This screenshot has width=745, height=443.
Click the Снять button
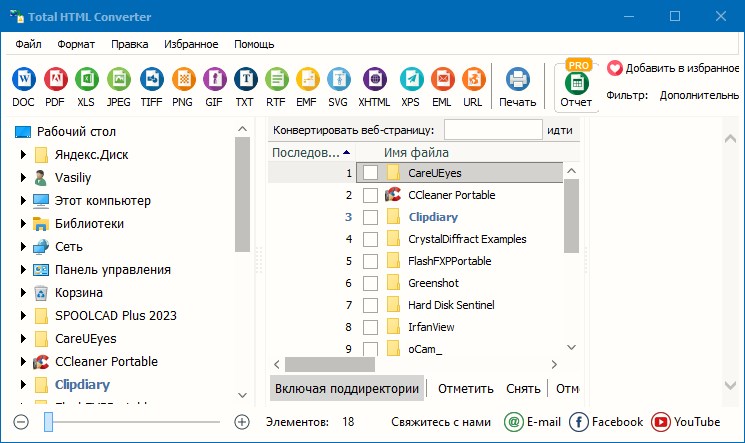[523, 388]
